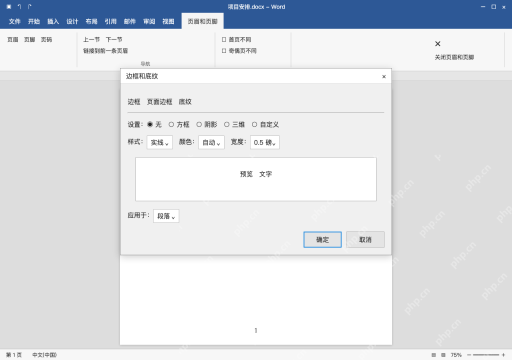Select the 页眉和页脚 ribbon tab
Image resolution: width=512 pixels, height=360 pixels.
pyautogui.click(x=202, y=21)
